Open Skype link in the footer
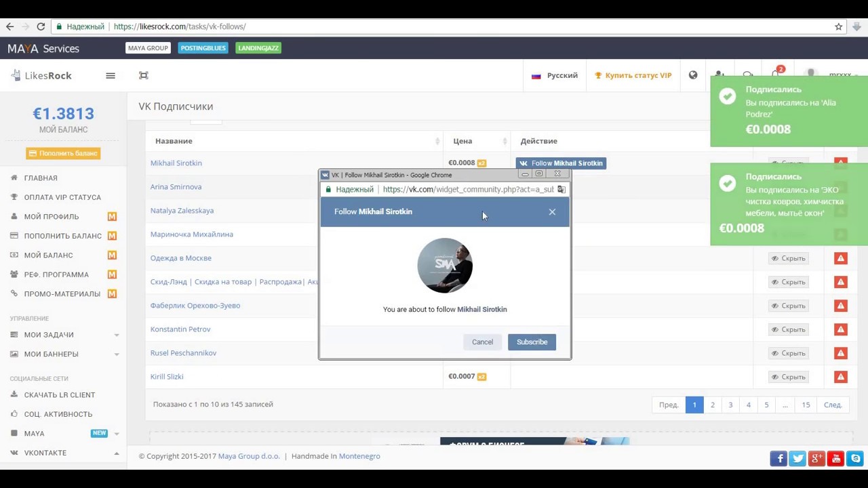 pos(854,459)
